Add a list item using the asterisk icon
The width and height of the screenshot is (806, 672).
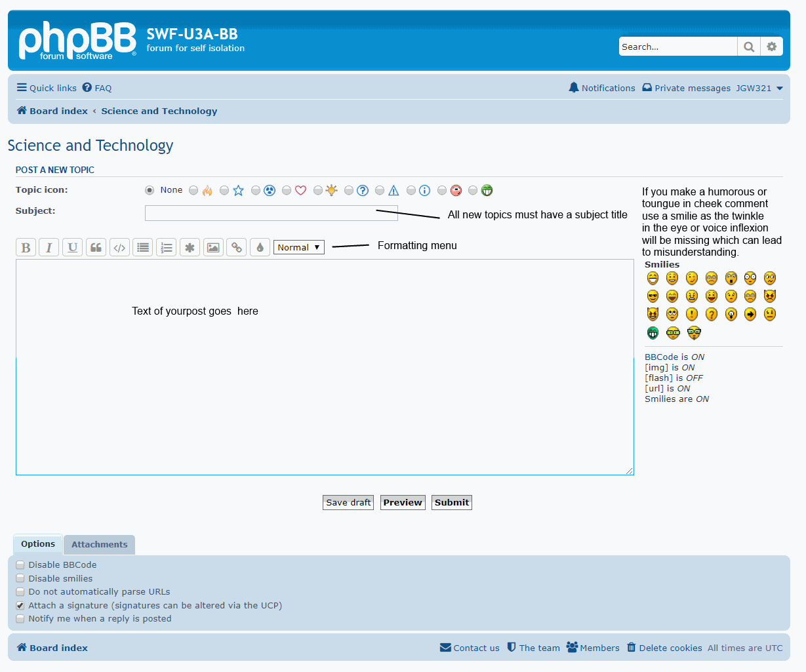pos(190,247)
